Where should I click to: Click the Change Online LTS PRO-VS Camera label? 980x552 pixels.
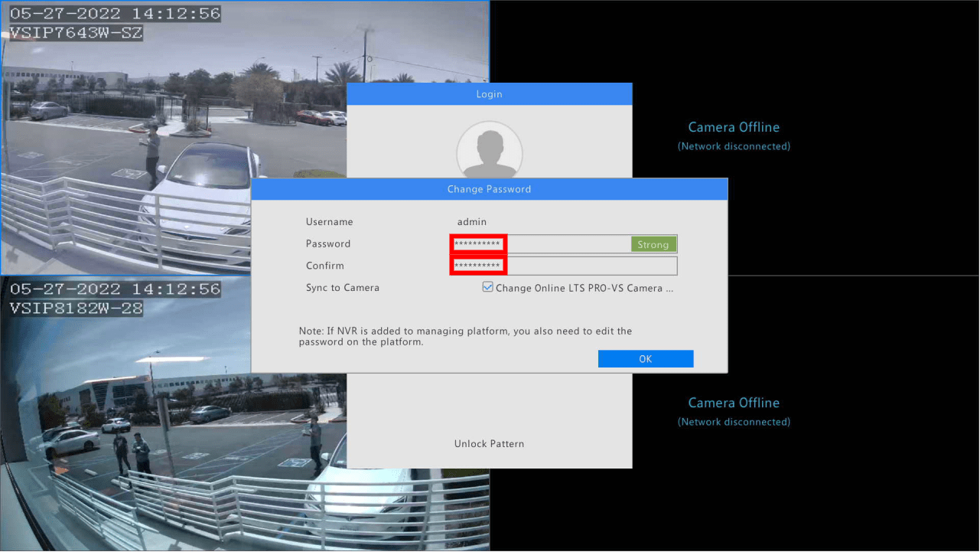click(x=584, y=289)
